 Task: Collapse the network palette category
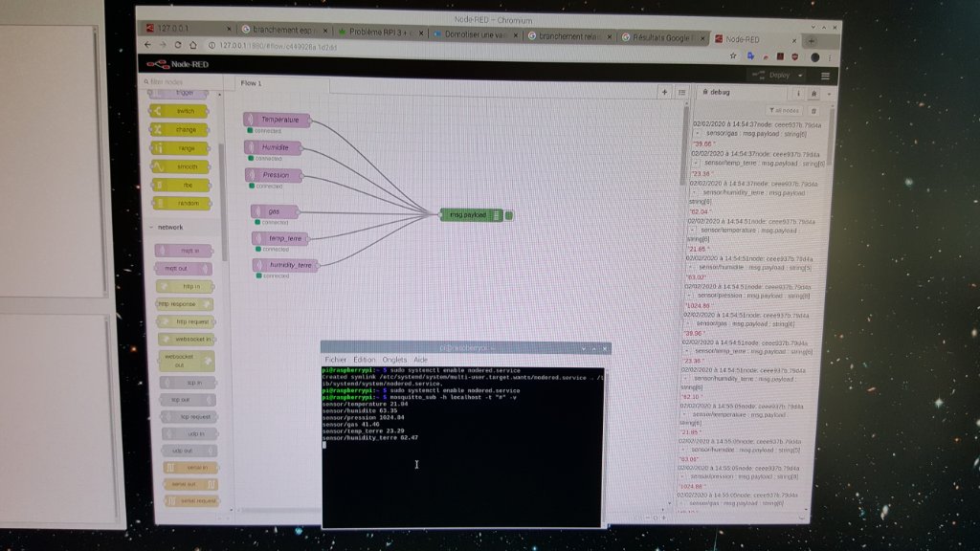[152, 227]
